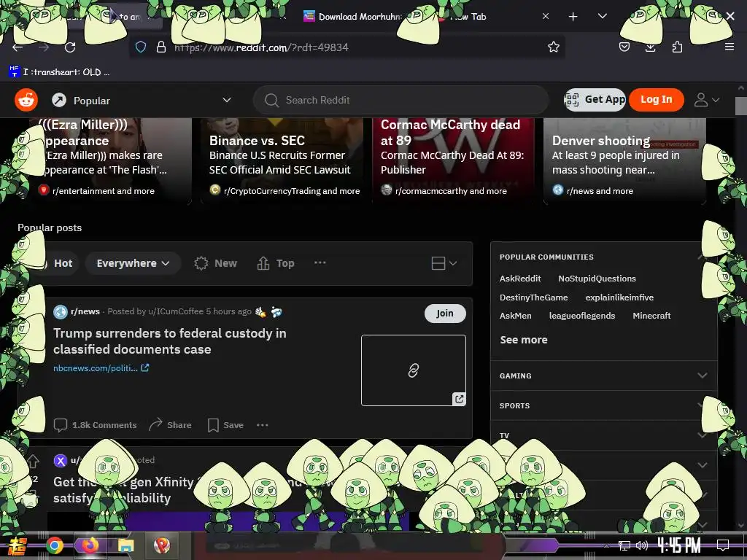The height and width of the screenshot is (560, 747).
Task: Open the Pocket save icon
Action: [624, 47]
